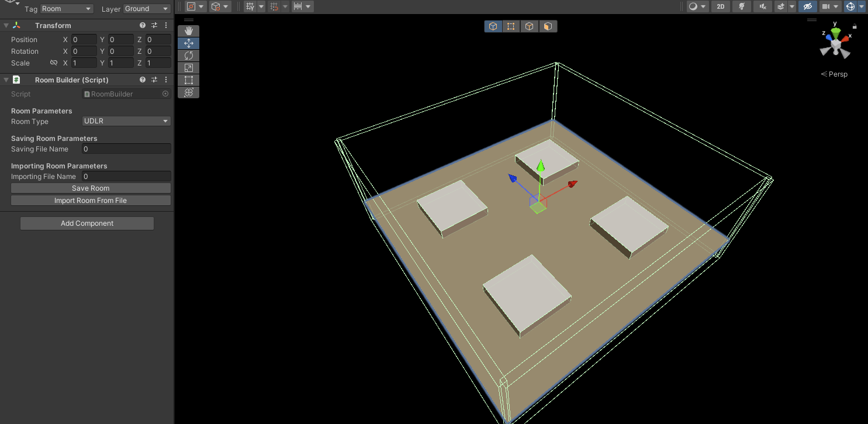868x424 pixels.
Task: Unmute scene view audio
Action: point(762,6)
